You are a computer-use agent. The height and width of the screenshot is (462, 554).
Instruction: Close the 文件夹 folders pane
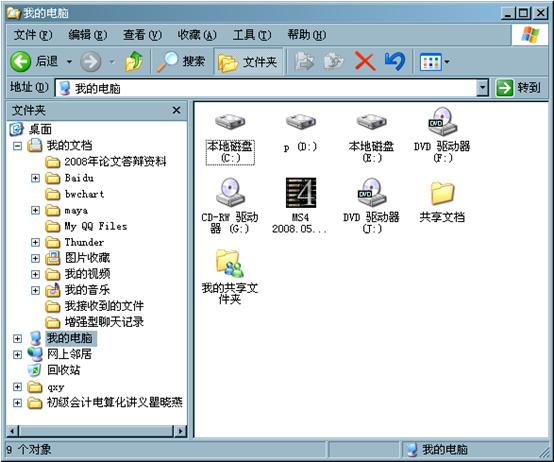(x=176, y=110)
